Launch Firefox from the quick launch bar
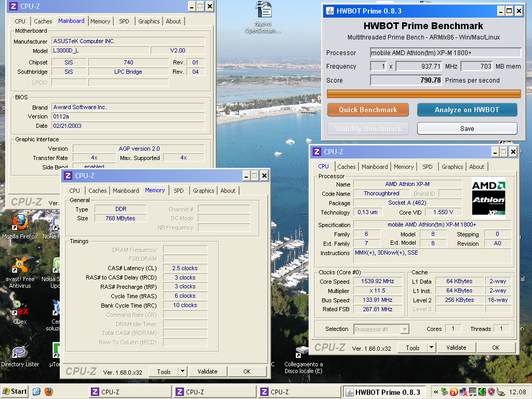The image size is (532, 399). (49, 392)
